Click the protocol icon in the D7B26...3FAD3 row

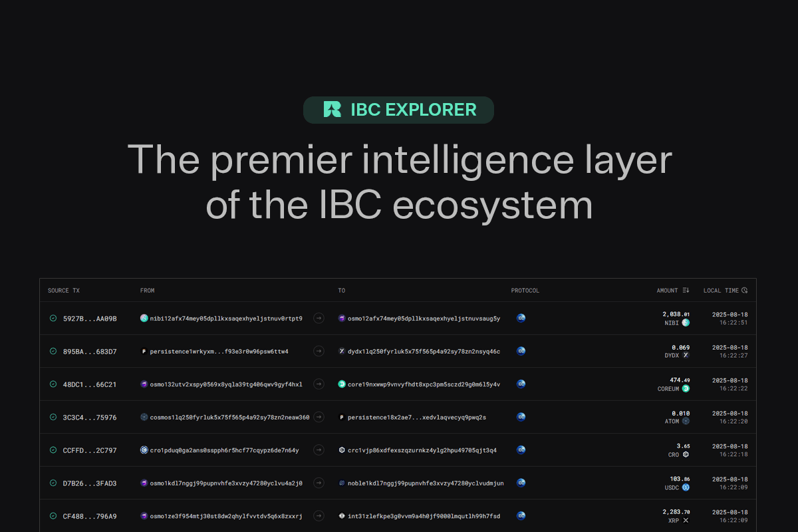coord(521,483)
